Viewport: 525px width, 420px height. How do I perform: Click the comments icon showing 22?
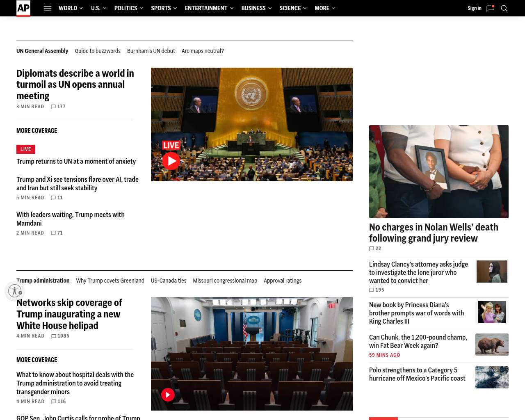pos(372,249)
